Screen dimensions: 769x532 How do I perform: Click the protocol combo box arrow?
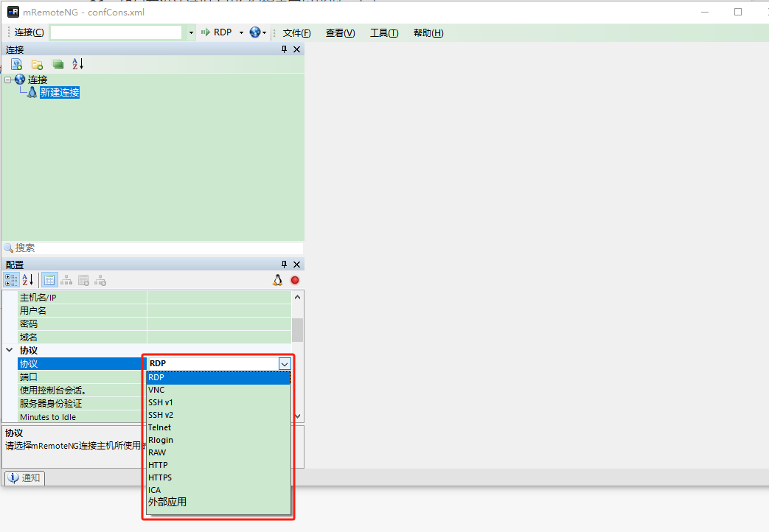click(285, 364)
